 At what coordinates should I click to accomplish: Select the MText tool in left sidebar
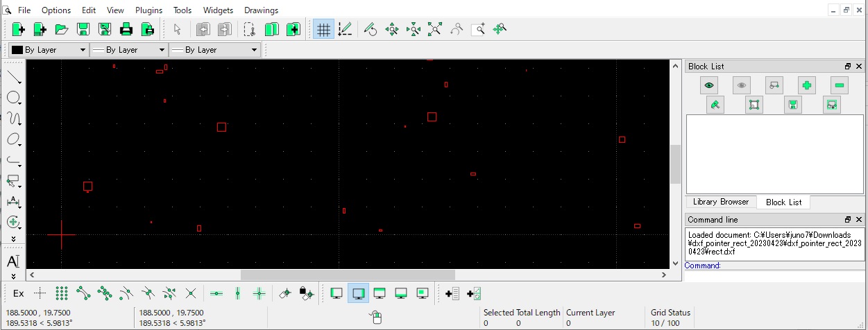coord(13,261)
